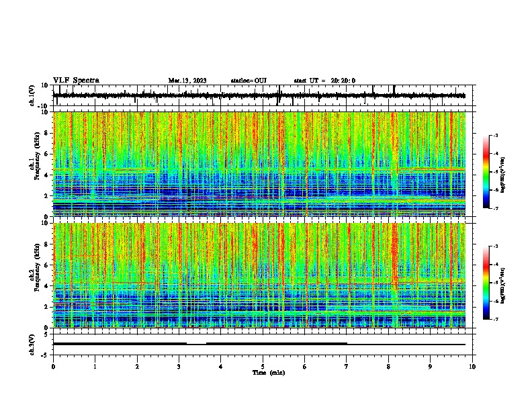
Task: Click time axis tick label "10" under ch.3
Action: click(x=472, y=367)
